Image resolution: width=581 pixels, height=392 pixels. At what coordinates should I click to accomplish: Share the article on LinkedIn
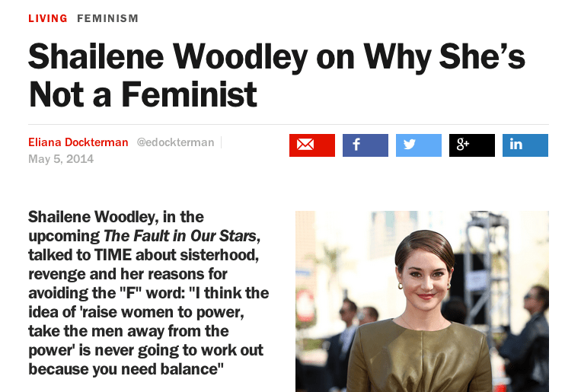pos(525,145)
